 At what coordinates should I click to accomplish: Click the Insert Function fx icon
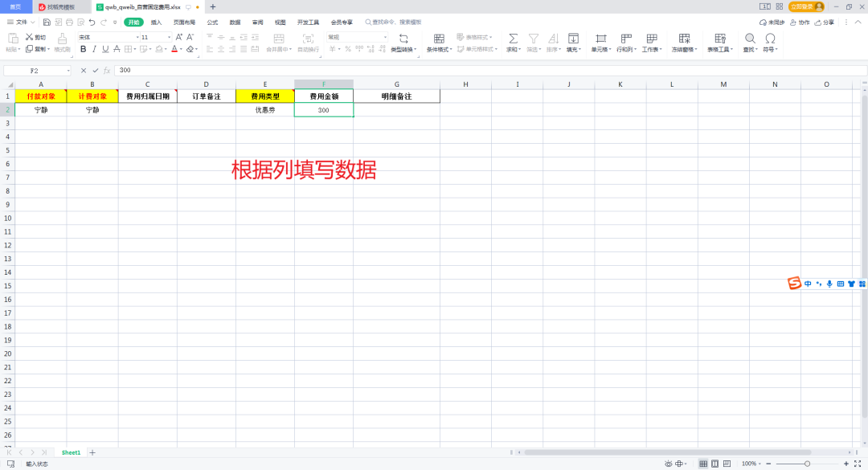click(x=107, y=71)
